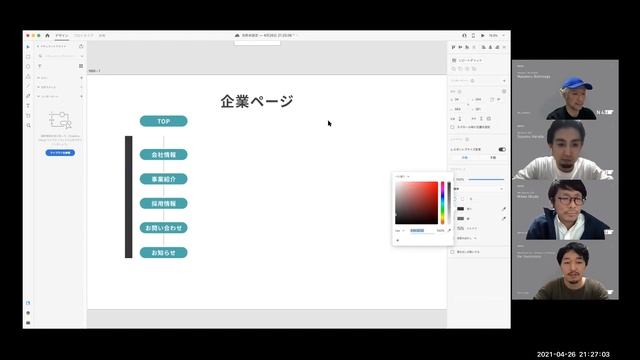Switch to the Design tab
This screenshot has width=640, height=360.
[x=62, y=36]
